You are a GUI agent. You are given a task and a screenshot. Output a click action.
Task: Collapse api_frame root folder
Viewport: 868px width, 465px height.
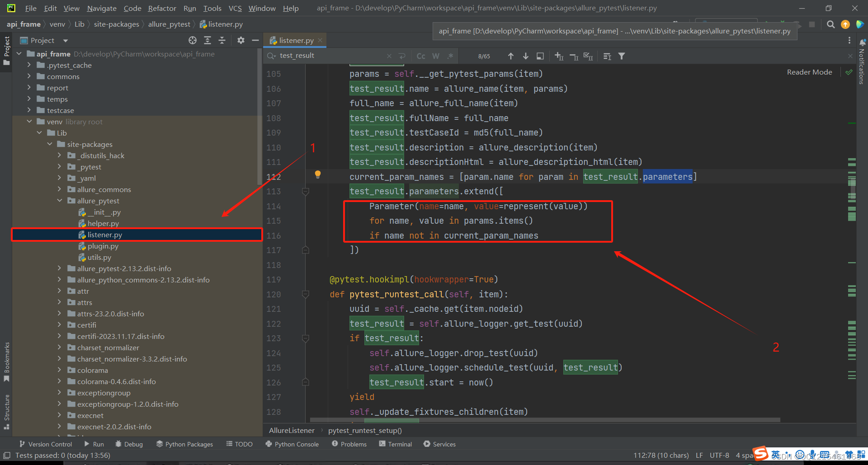coord(19,54)
